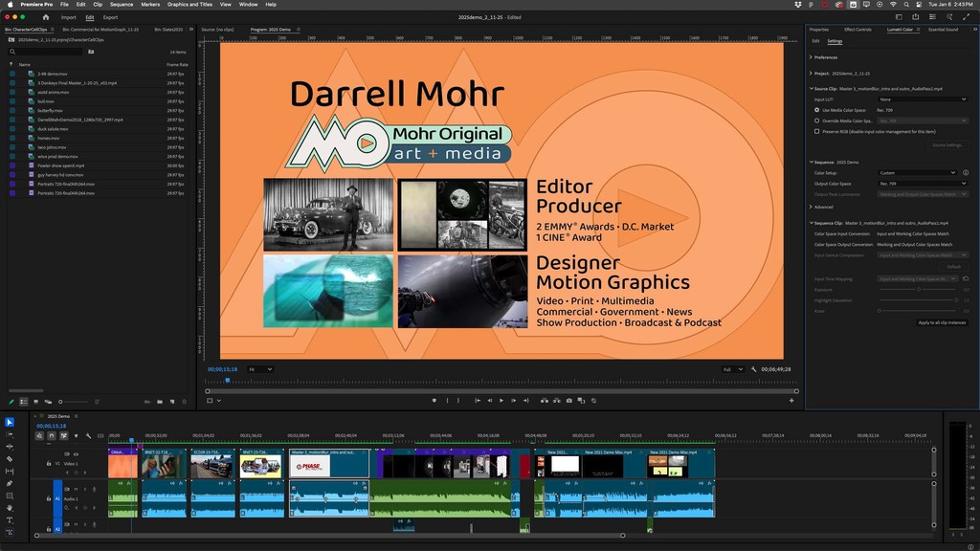Screen dimensions: 980x551
Task: Enable Snap in the timeline
Action: tap(52, 435)
